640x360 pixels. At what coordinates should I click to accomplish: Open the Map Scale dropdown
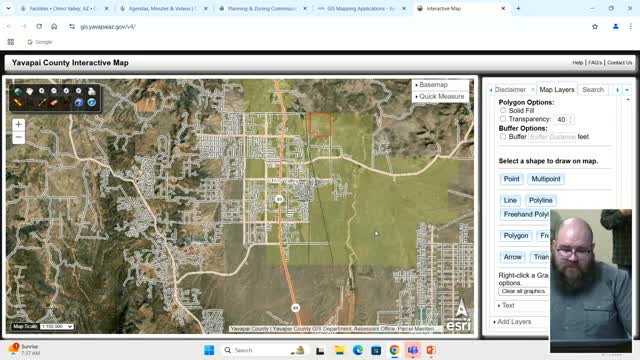57,327
